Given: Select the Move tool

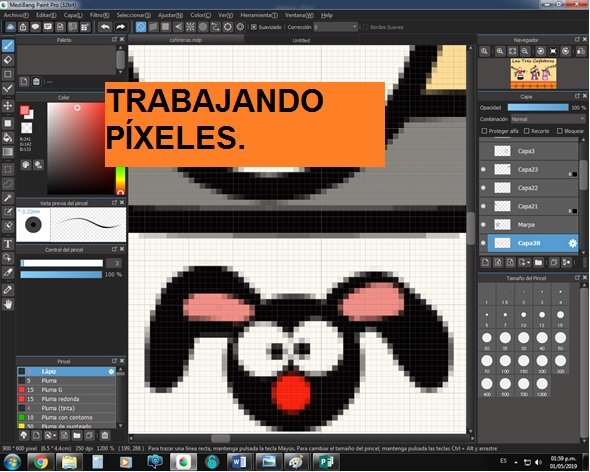Looking at the screenshot, I should [x=8, y=106].
